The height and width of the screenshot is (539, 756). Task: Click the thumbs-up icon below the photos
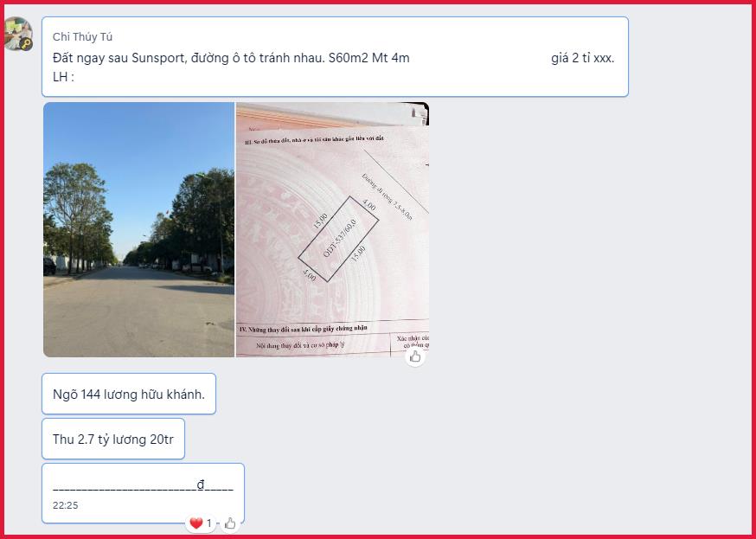(414, 356)
